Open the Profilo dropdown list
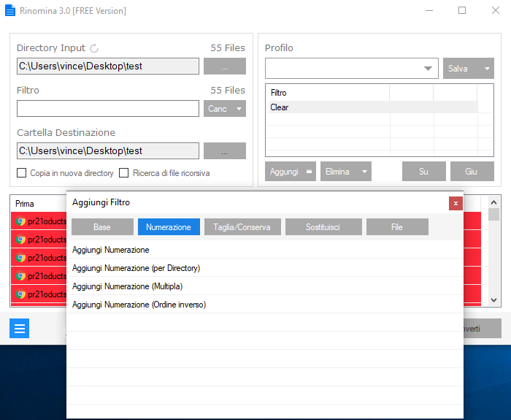 pyautogui.click(x=428, y=69)
